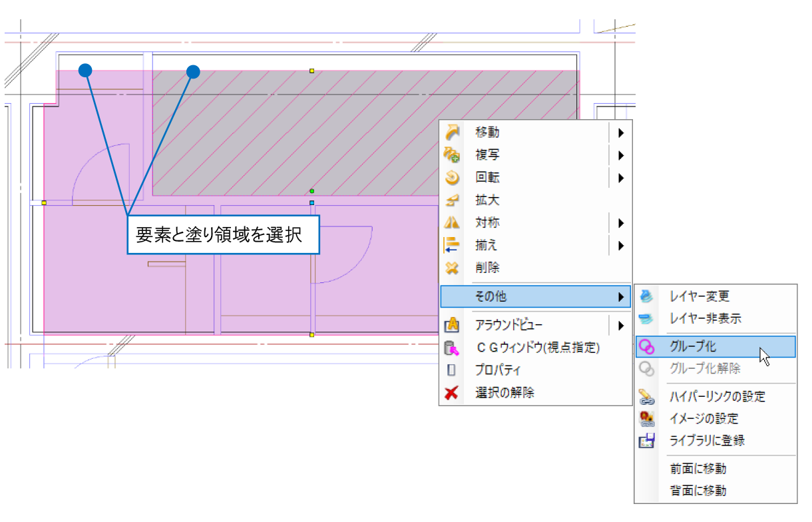Click the レイヤー非表示 icon
812x522 pixels.
(x=646, y=319)
